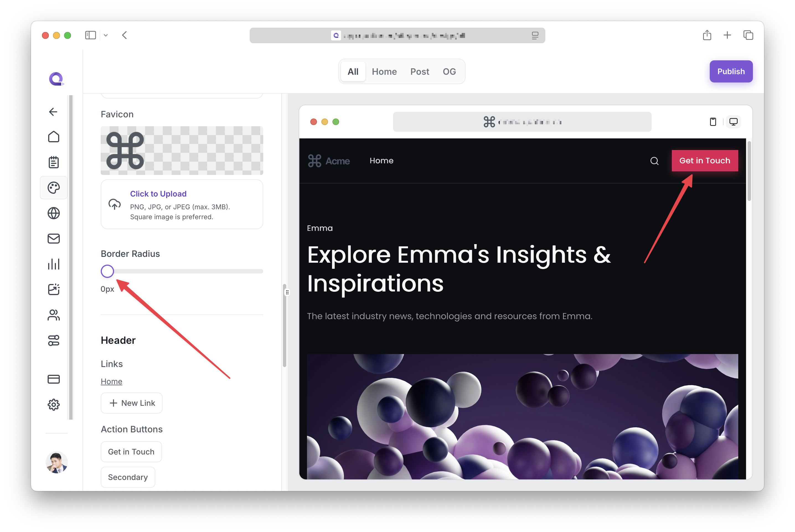Image resolution: width=795 pixels, height=532 pixels.
Task: Click the Border Radius slider handle
Action: coord(107,271)
